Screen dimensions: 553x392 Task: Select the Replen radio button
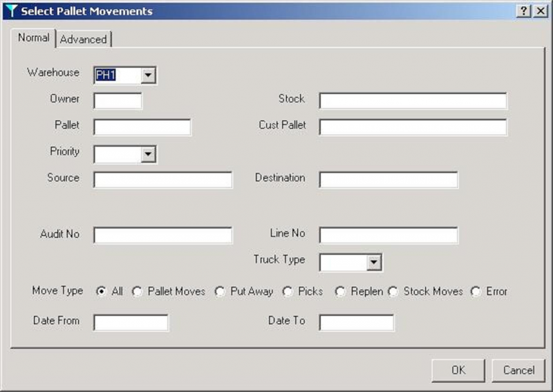(340, 292)
